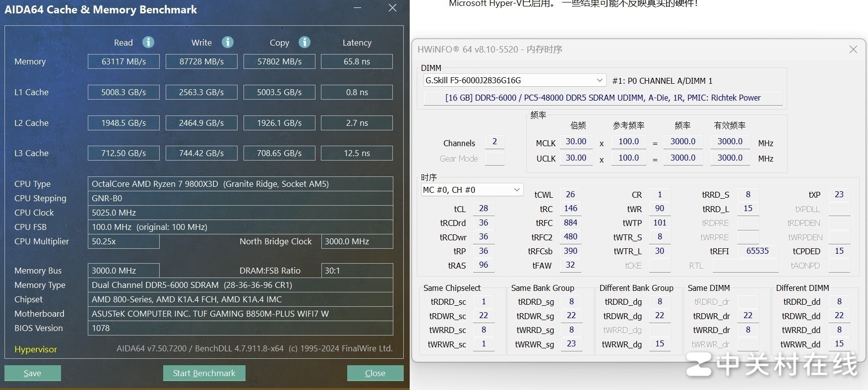Click the Copy column info icon
This screenshot has width=868, height=390.
click(x=305, y=42)
